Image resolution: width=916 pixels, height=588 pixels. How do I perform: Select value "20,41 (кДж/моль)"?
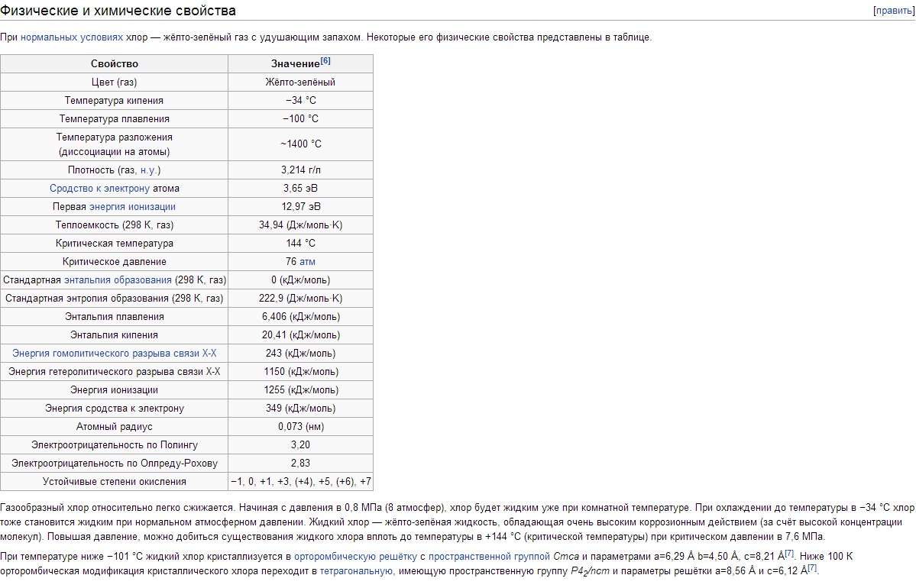(x=300, y=335)
